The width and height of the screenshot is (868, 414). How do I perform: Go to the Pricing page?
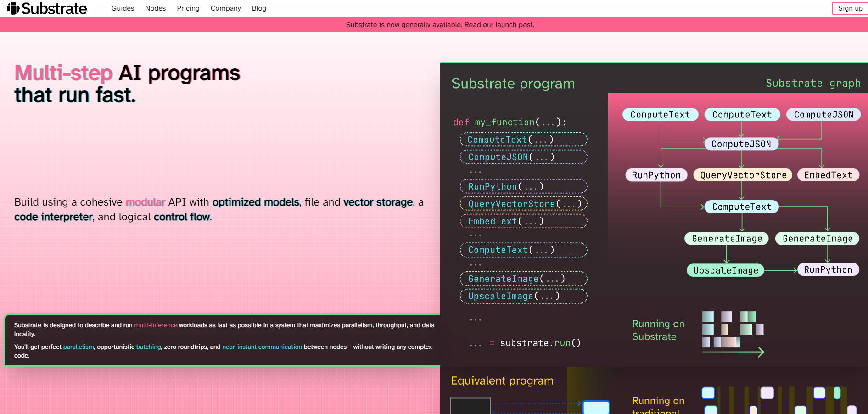tap(188, 8)
